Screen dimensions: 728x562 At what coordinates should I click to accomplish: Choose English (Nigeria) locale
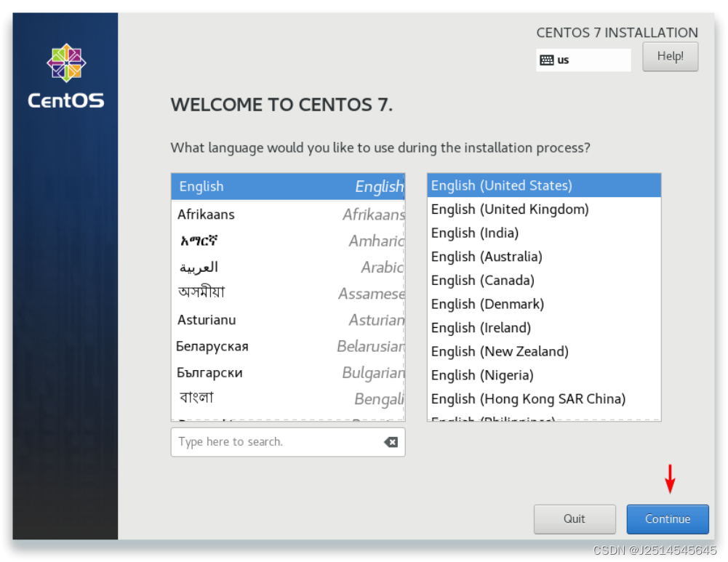(544, 375)
